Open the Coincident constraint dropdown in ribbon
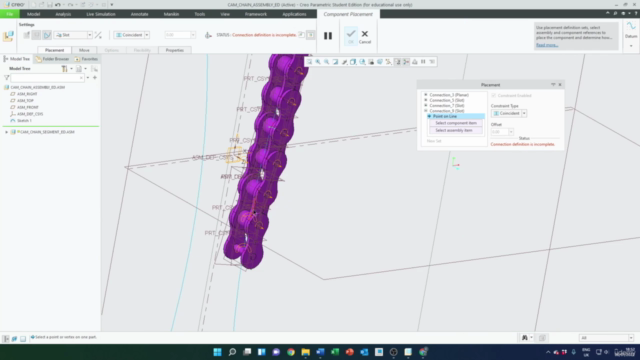 coord(147,35)
